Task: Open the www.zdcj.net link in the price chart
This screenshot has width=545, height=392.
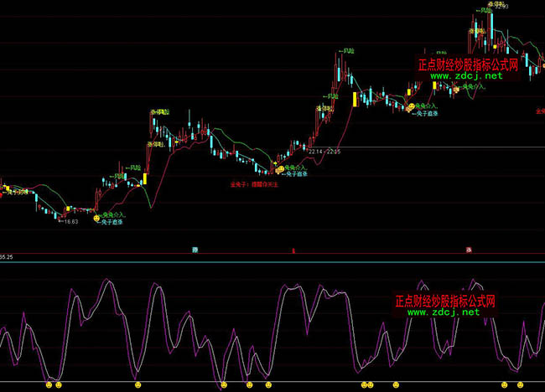Action: point(467,75)
